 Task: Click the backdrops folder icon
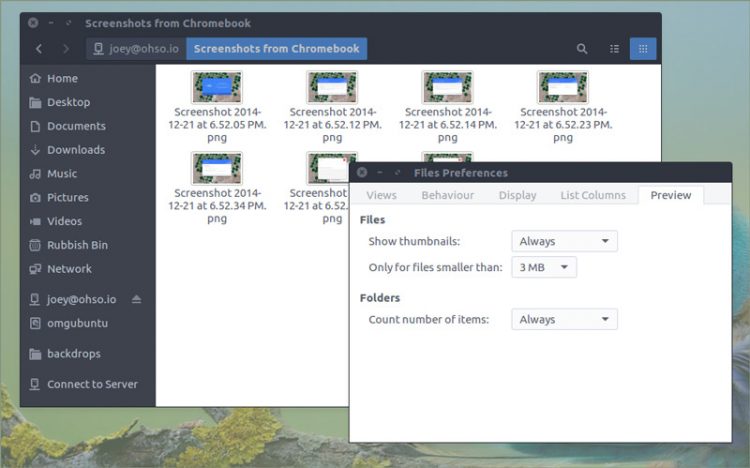click(x=35, y=354)
